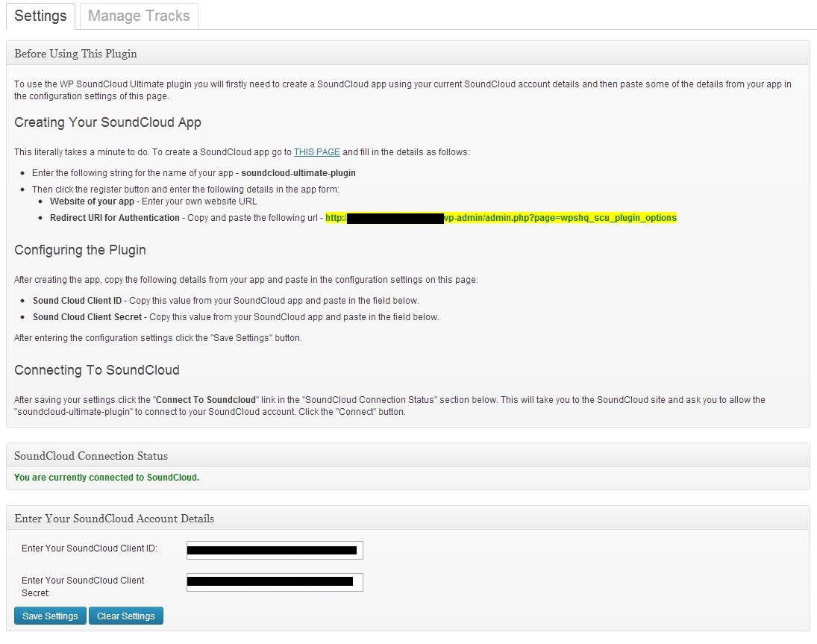This screenshot has width=817, height=644.
Task: Click the 'Creating Your SoundCloud App' heading
Action: pos(107,122)
